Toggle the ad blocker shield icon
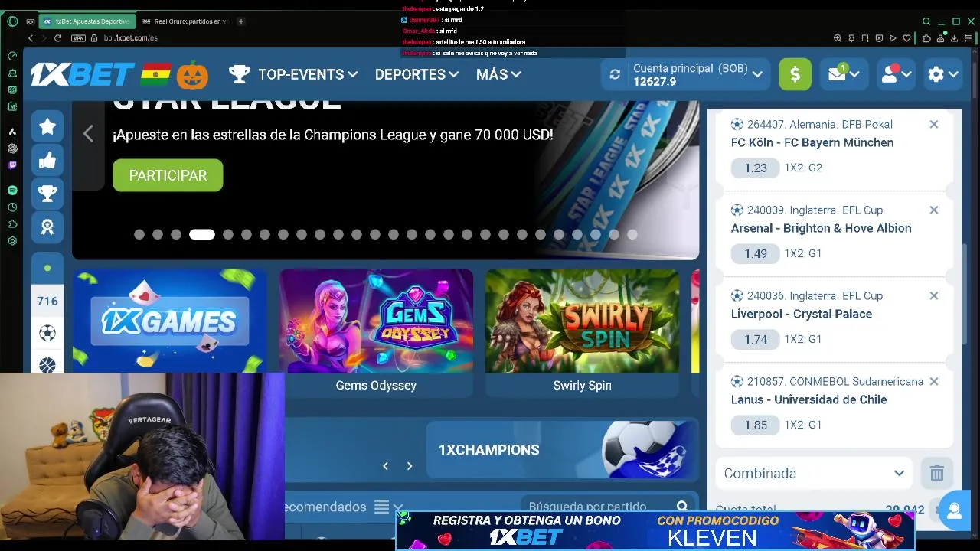 (x=880, y=37)
